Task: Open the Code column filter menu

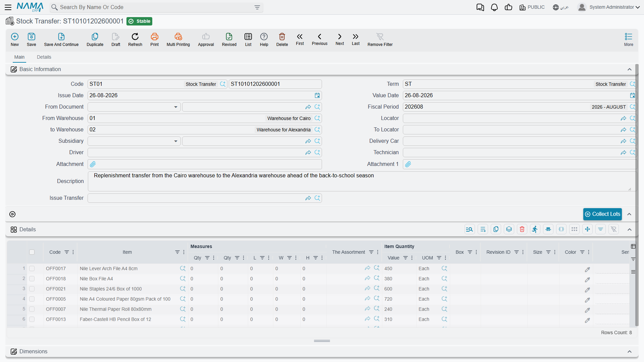Action: tap(67, 252)
